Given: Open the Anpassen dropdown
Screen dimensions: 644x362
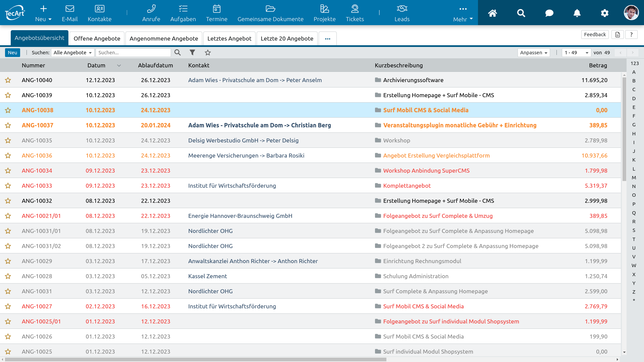Looking at the screenshot, I should 533,53.
